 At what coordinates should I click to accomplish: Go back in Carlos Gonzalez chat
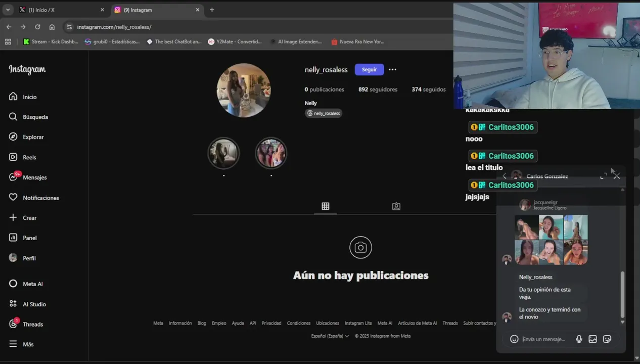click(x=504, y=176)
